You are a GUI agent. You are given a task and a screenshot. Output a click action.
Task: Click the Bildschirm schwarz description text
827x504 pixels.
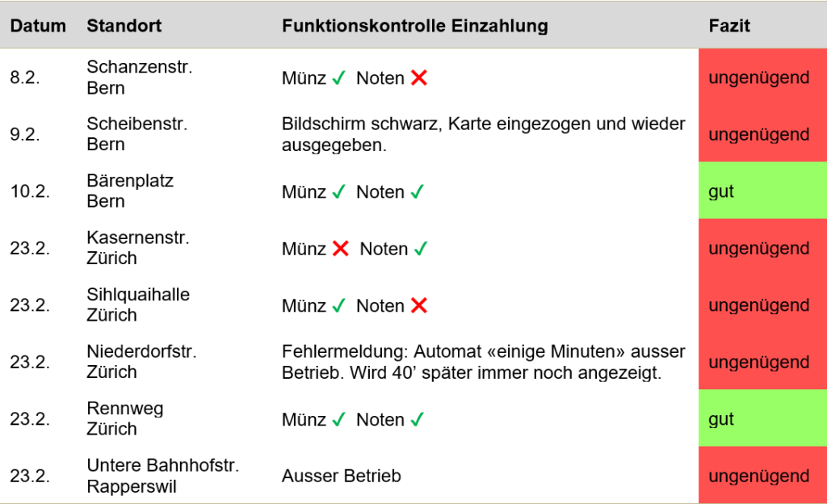click(483, 134)
